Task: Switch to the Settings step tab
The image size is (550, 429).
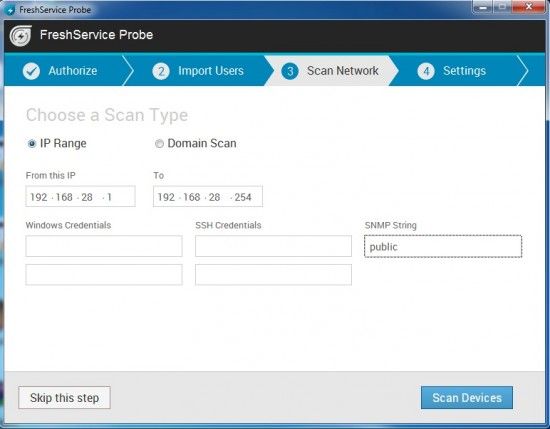Action: tap(458, 71)
